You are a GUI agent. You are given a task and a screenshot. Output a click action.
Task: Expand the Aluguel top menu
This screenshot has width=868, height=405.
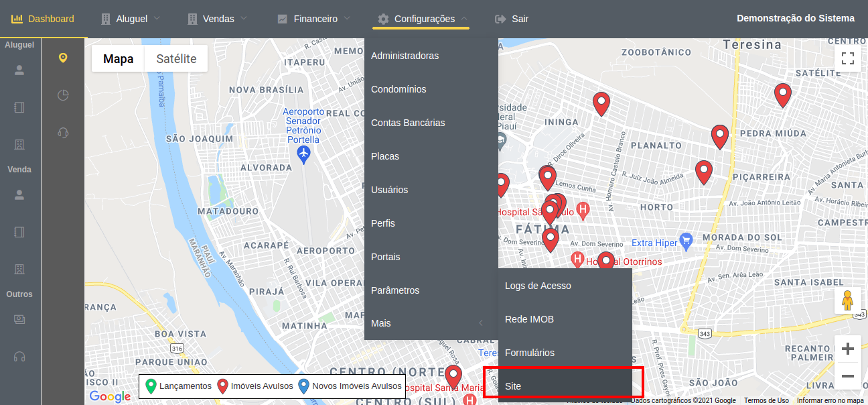tap(131, 19)
